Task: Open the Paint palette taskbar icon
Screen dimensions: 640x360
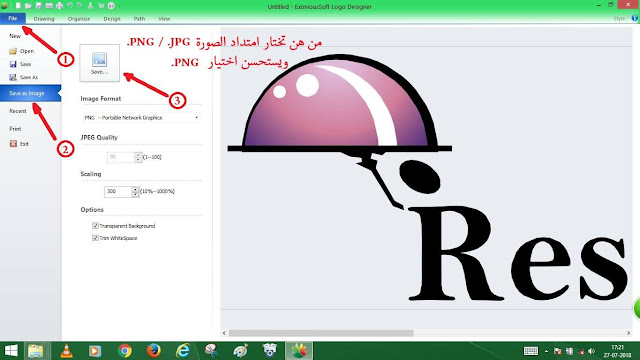Action: click(x=240, y=351)
